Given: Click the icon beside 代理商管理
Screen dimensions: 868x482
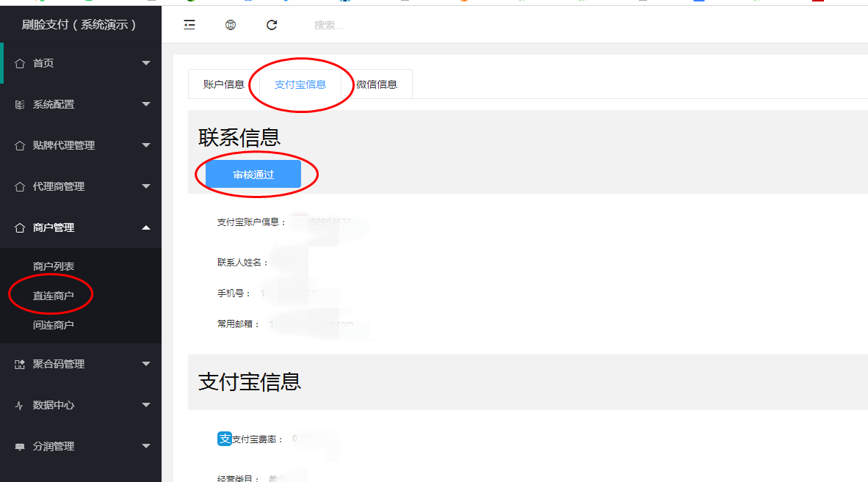Looking at the screenshot, I should click(x=20, y=187).
